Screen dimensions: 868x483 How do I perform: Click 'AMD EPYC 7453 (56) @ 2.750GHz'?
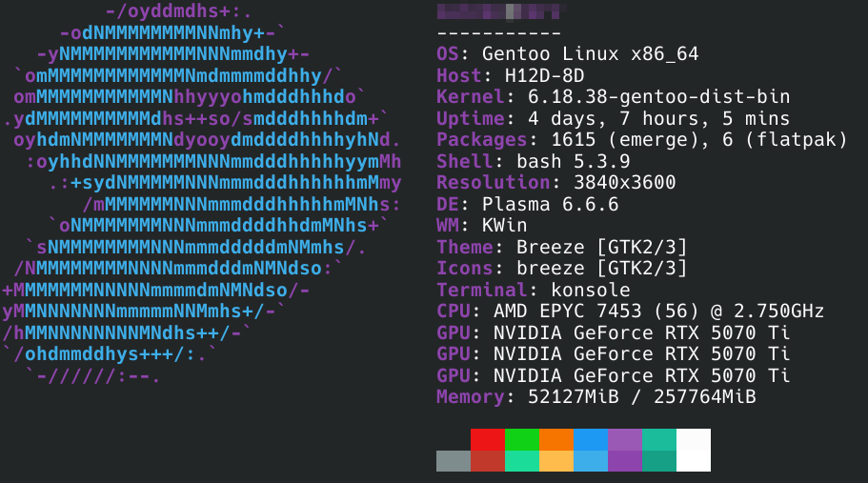coord(658,312)
